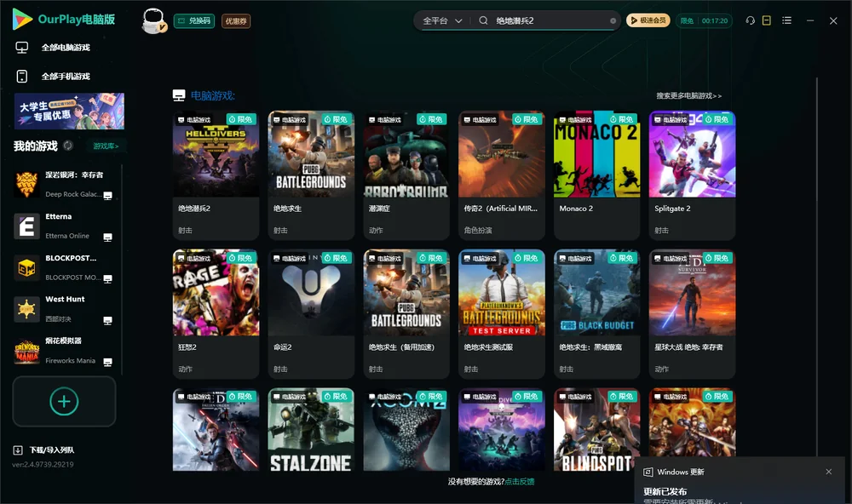852x504 pixels.
Task: Open the 狂怒2 Rage 2 card
Action: click(216, 314)
